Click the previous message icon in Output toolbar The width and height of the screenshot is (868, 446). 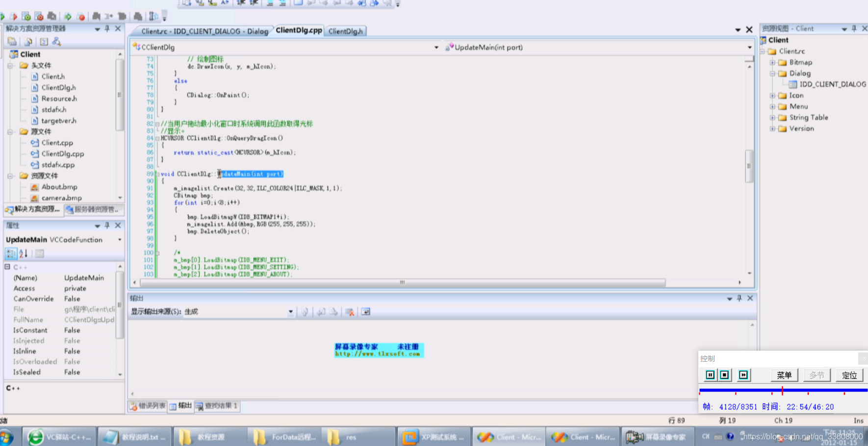tap(321, 312)
